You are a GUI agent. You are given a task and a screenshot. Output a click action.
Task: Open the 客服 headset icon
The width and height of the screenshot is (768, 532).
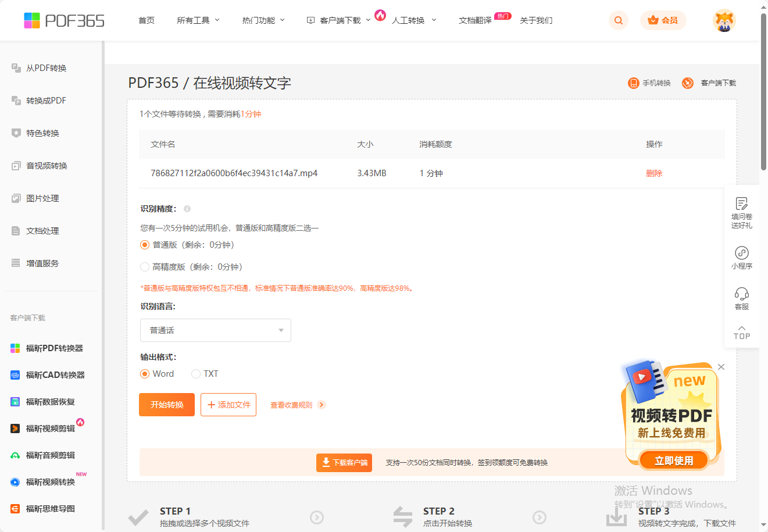pos(742,294)
